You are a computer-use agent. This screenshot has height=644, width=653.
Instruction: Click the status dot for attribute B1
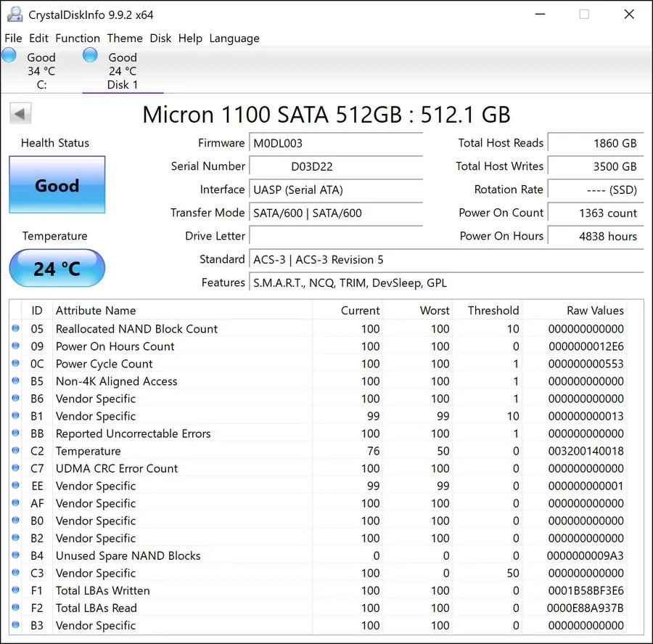click(16, 415)
